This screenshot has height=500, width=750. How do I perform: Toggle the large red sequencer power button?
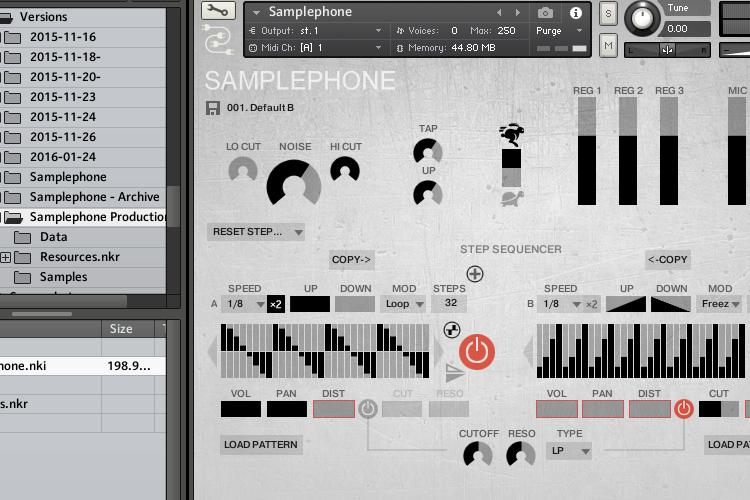coord(477,352)
